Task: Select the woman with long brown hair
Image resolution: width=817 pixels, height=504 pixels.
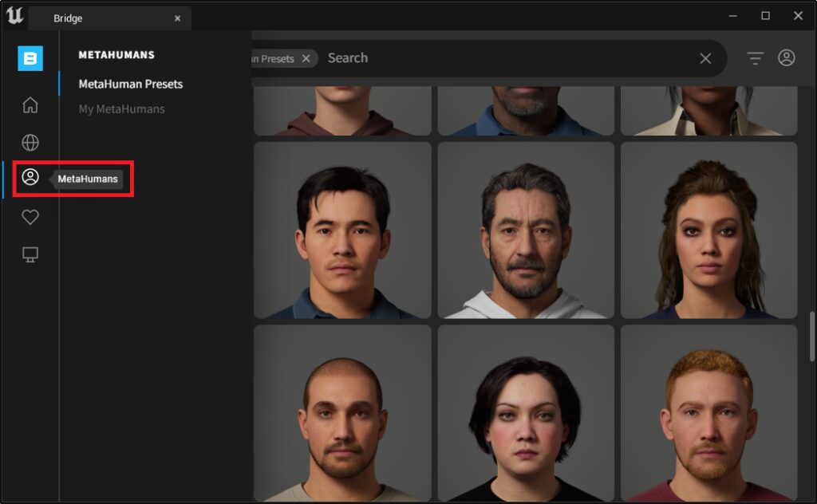Action: [708, 230]
